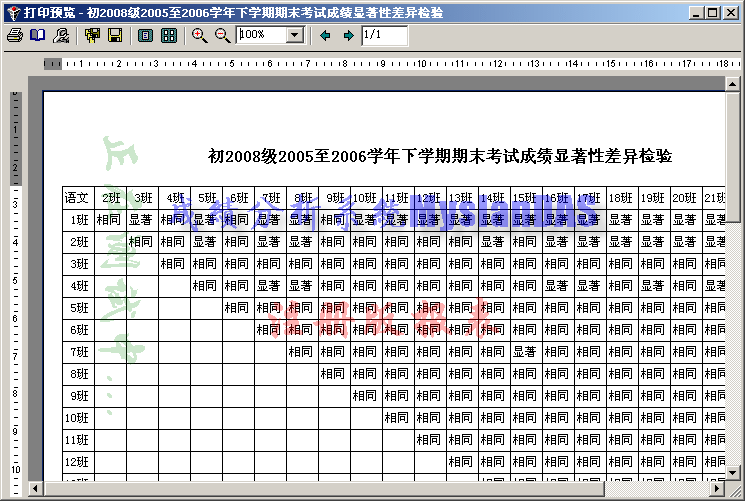Open the 100% zoom dropdown

(294, 35)
